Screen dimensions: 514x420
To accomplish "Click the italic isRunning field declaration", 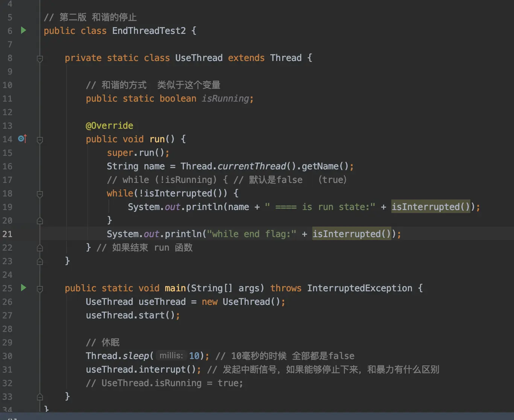I will [x=225, y=98].
